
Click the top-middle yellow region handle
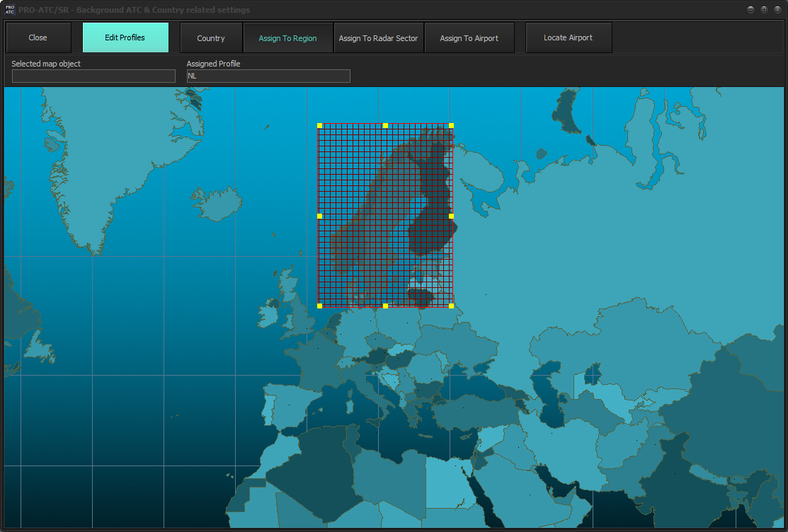pos(385,126)
